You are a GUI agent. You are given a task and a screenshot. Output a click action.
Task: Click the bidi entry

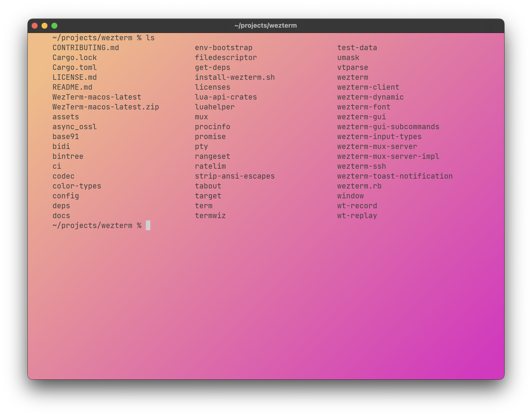click(x=61, y=146)
